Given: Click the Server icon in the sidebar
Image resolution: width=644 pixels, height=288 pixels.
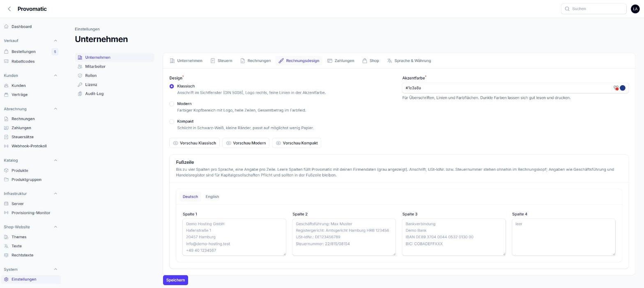Looking at the screenshot, I should point(6,204).
